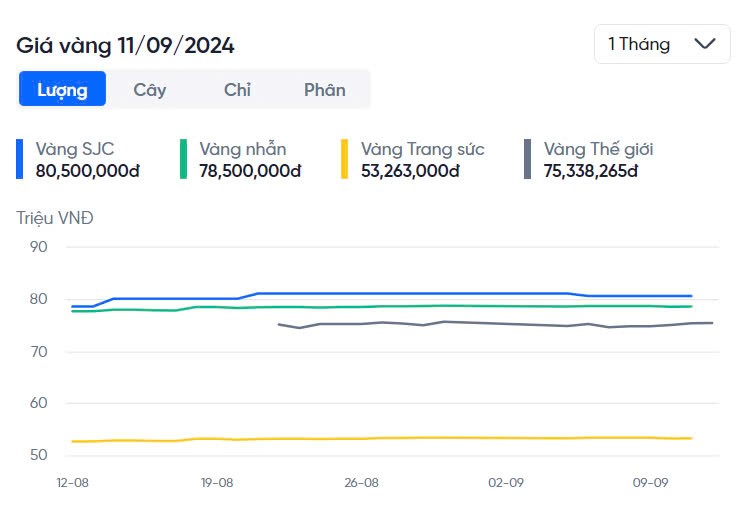736x522 pixels.
Task: Toggle the Vàng Thế giới legend label
Action: (598, 149)
